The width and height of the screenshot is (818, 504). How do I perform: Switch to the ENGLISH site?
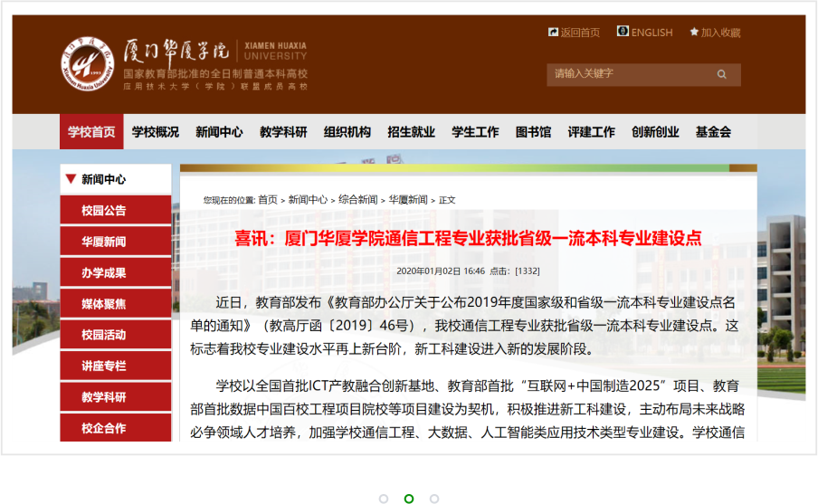tap(652, 33)
